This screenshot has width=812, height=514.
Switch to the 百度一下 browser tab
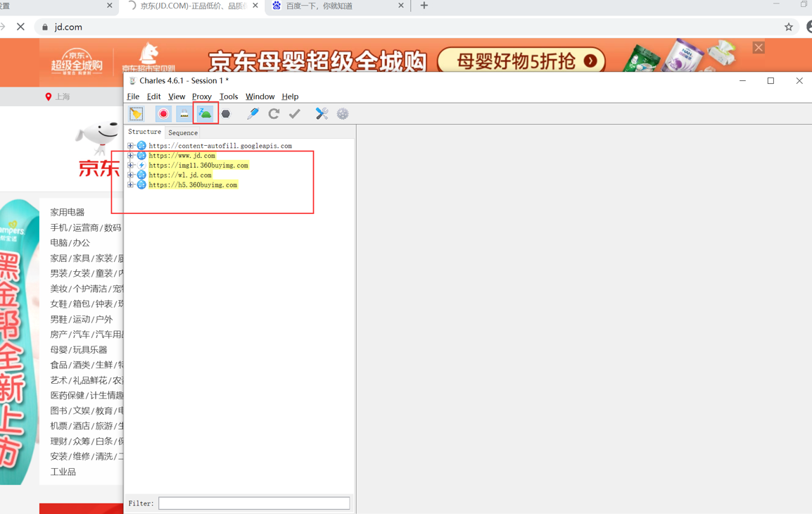[x=338, y=6]
